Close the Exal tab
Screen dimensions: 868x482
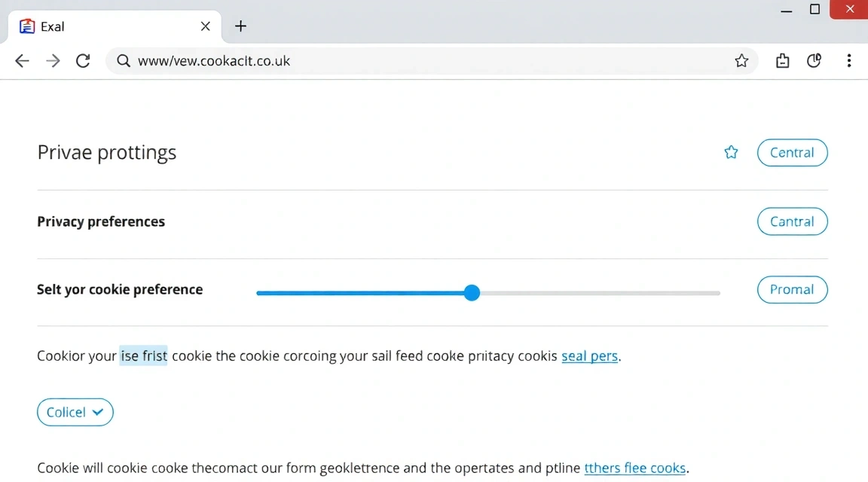(206, 26)
